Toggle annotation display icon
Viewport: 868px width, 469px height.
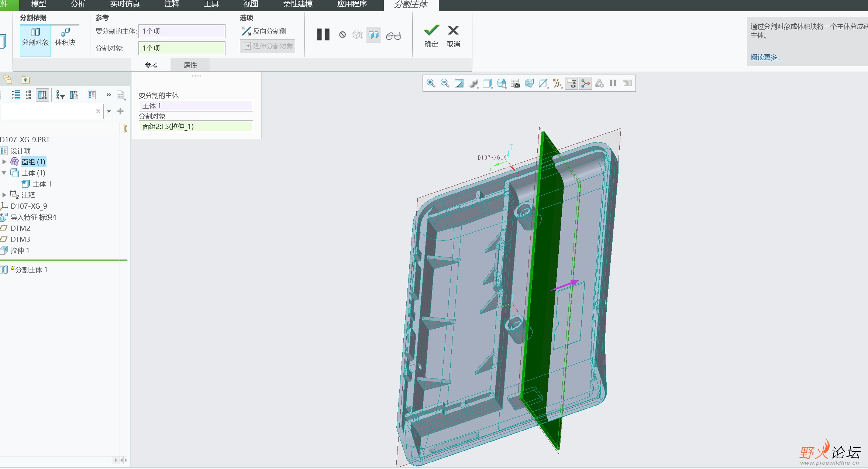(571, 83)
